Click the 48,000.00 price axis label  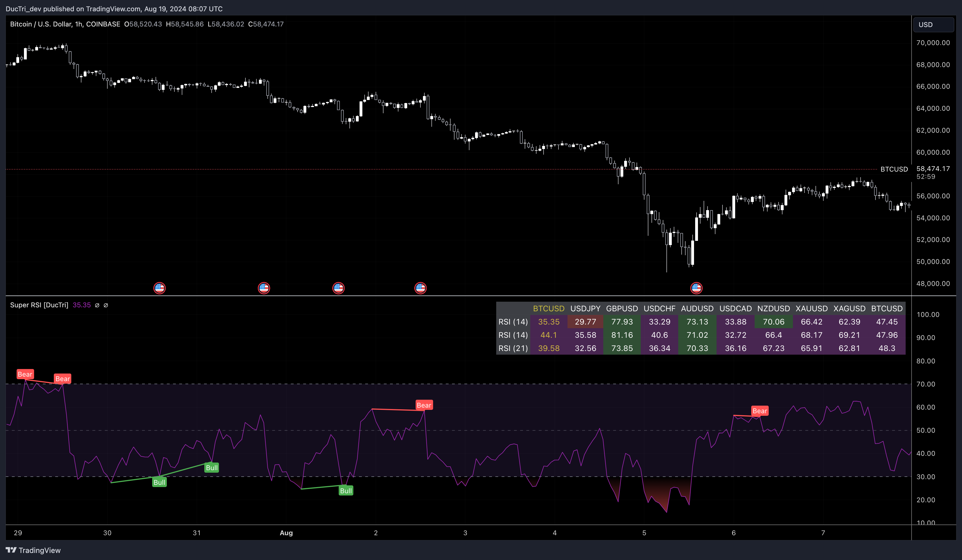[933, 284]
